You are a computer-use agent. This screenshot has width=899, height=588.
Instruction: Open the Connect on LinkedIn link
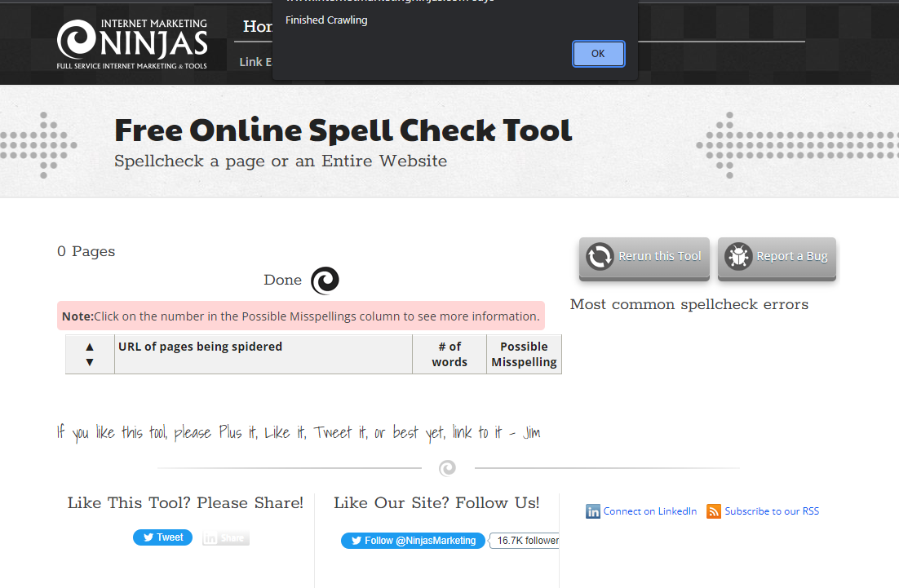pyautogui.click(x=649, y=511)
